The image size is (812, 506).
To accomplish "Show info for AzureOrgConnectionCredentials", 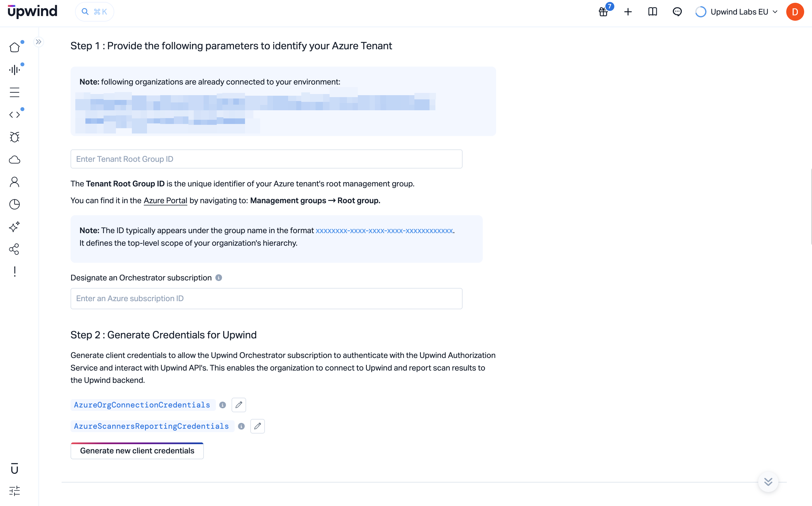I will (x=223, y=405).
